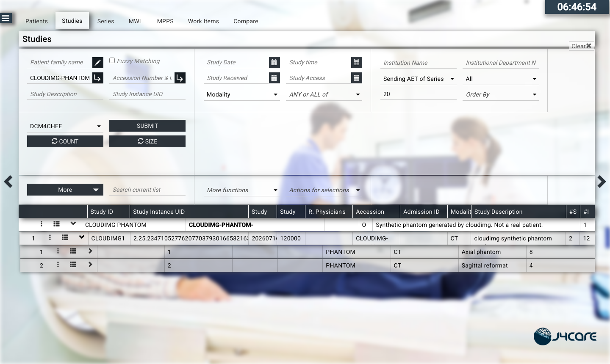Click the Study Description input field
Image resolution: width=610 pixels, height=364 pixels.
click(x=65, y=94)
